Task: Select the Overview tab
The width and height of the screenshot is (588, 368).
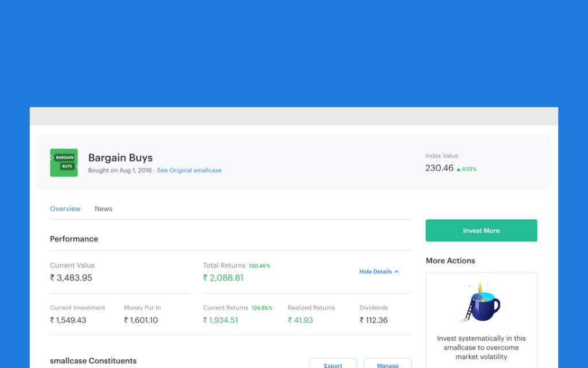Action: coord(65,209)
